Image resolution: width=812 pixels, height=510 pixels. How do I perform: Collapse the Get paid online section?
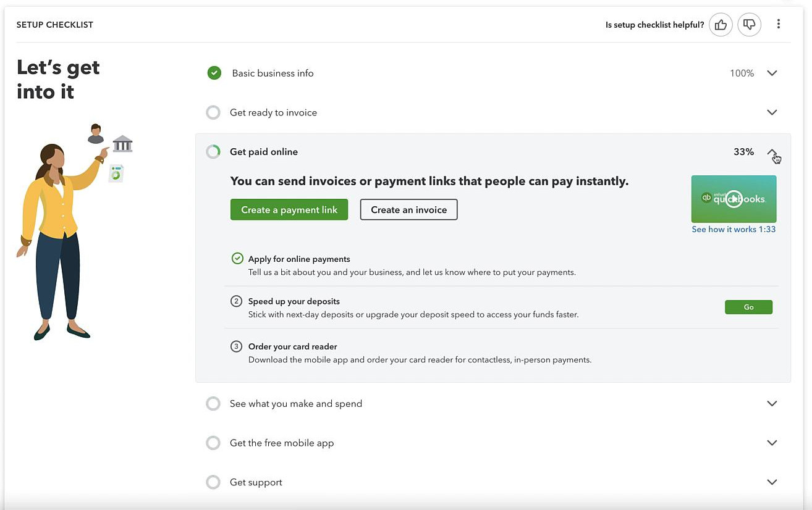tap(772, 152)
